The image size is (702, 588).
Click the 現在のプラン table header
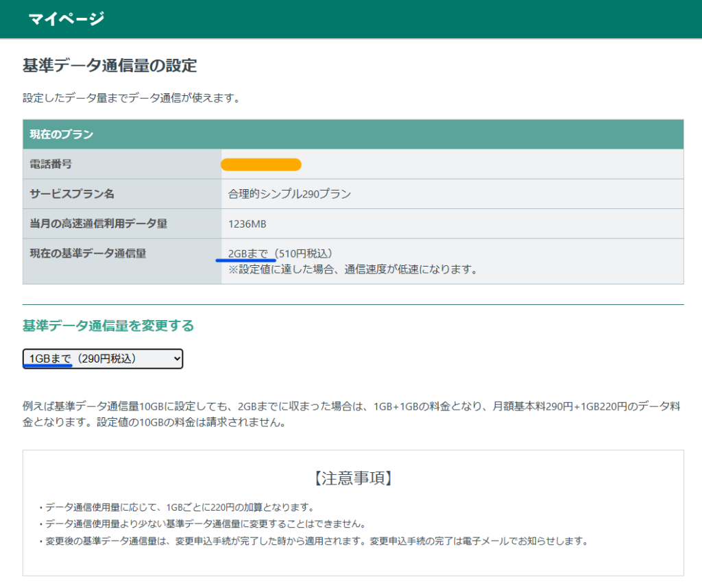[62, 134]
